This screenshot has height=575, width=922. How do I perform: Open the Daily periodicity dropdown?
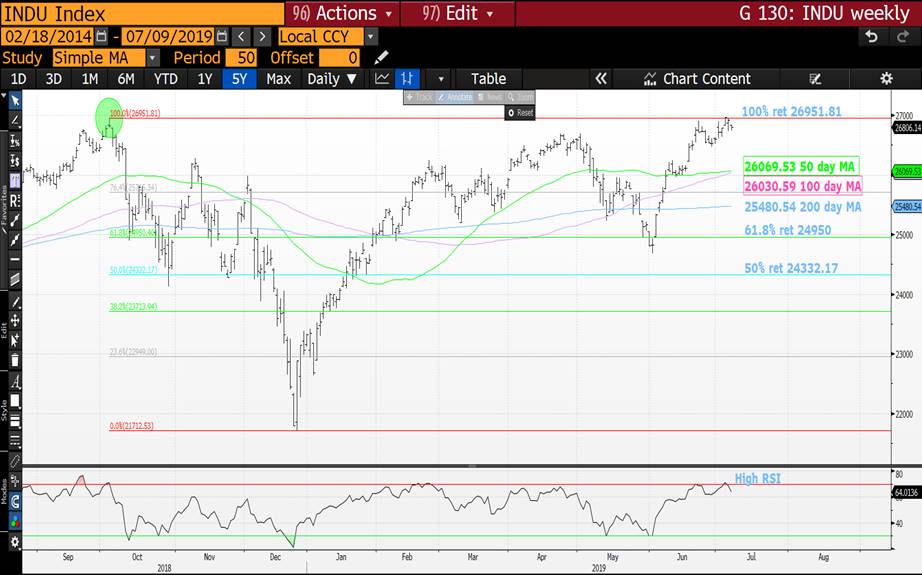(x=331, y=79)
